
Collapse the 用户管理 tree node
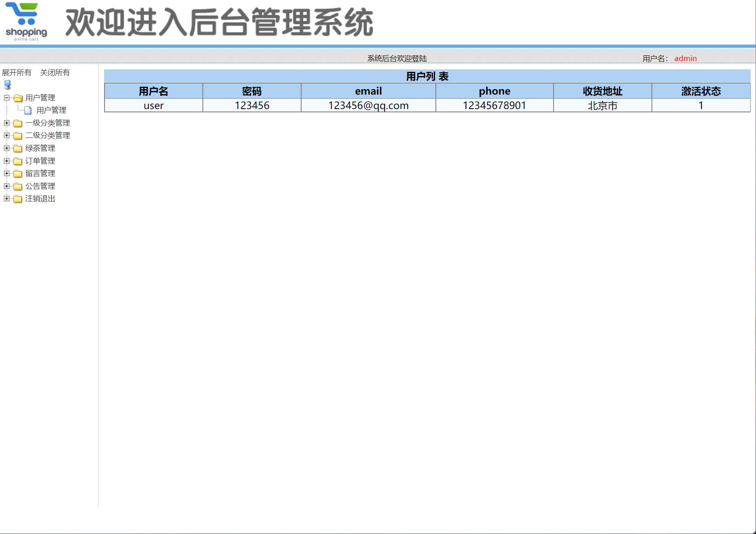point(6,98)
